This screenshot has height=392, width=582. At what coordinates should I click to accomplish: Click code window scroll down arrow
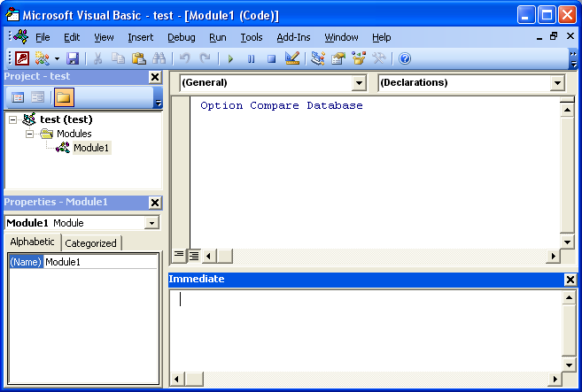click(567, 242)
